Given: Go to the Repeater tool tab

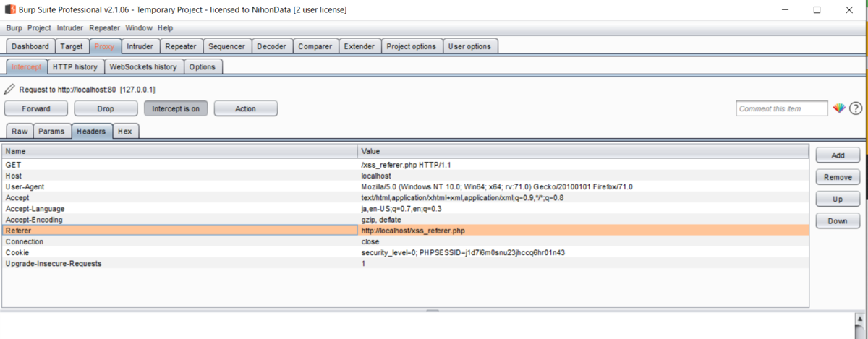Looking at the screenshot, I should point(181,46).
